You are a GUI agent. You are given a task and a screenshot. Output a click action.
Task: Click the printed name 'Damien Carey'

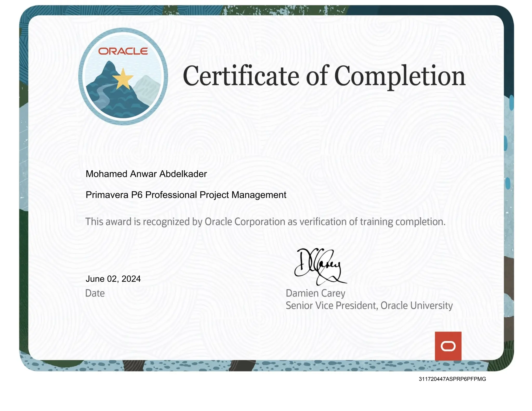click(316, 293)
